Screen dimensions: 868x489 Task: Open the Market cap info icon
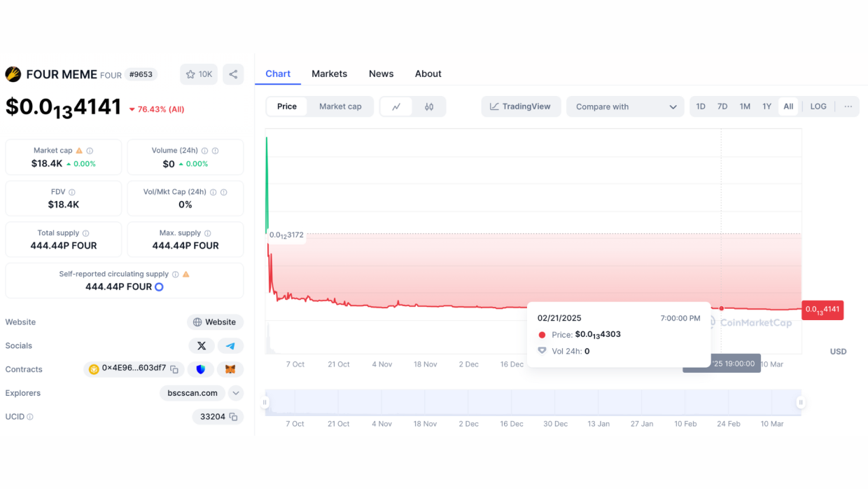90,151
